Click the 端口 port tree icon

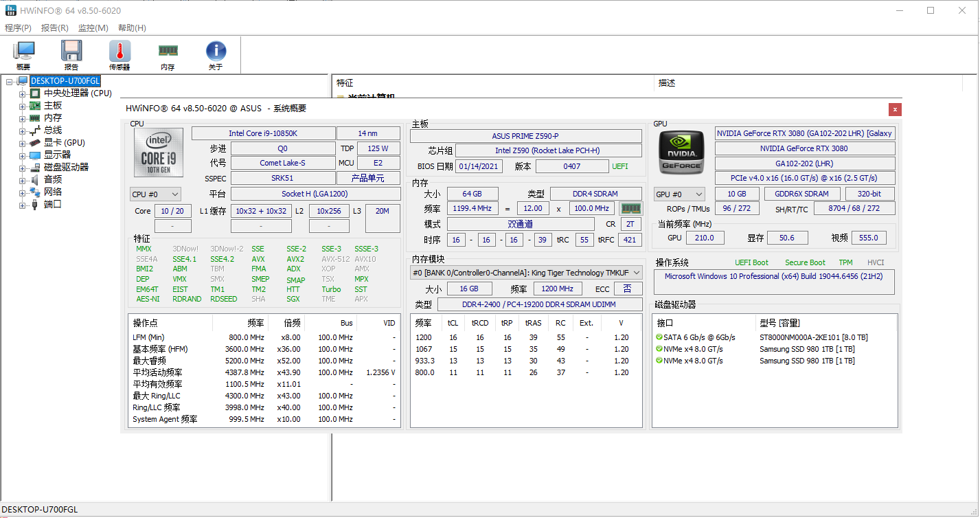coord(35,205)
